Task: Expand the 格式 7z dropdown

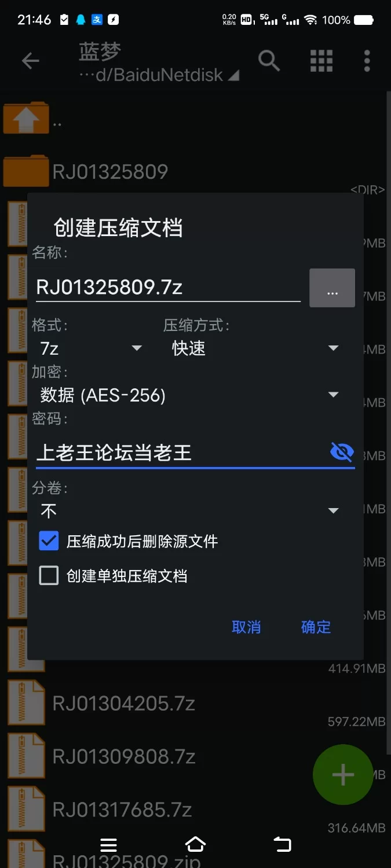Action: [x=91, y=348]
